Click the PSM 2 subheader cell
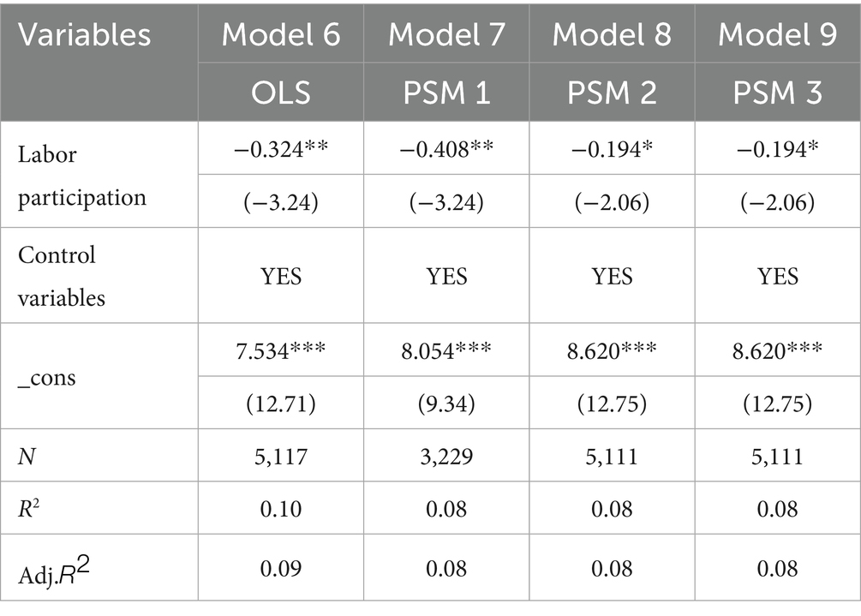Image resolution: width=861 pixels, height=616 pixels. pos(612,91)
